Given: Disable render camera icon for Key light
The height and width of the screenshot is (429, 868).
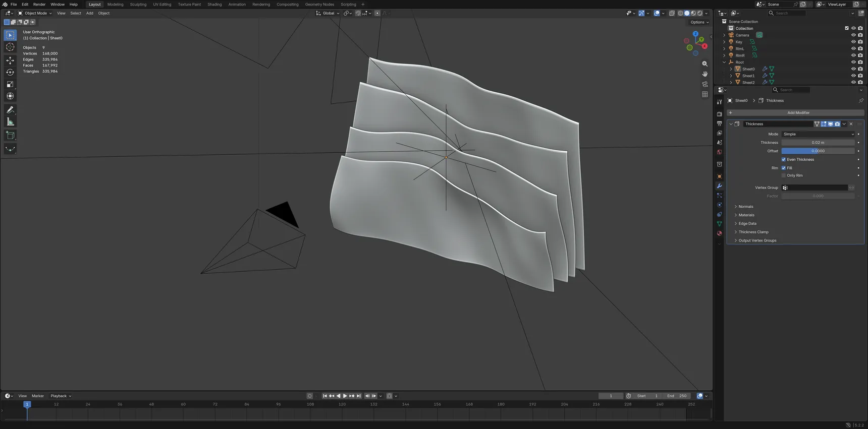Looking at the screenshot, I should point(860,42).
